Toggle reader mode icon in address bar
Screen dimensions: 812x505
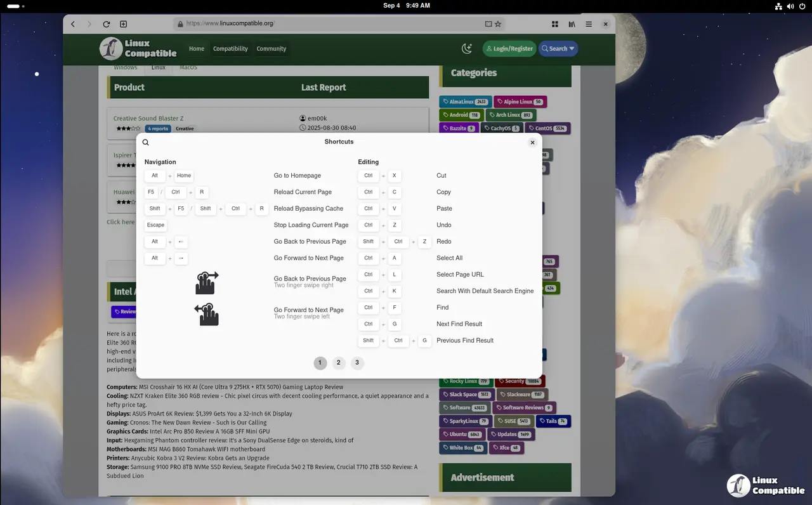pos(488,24)
